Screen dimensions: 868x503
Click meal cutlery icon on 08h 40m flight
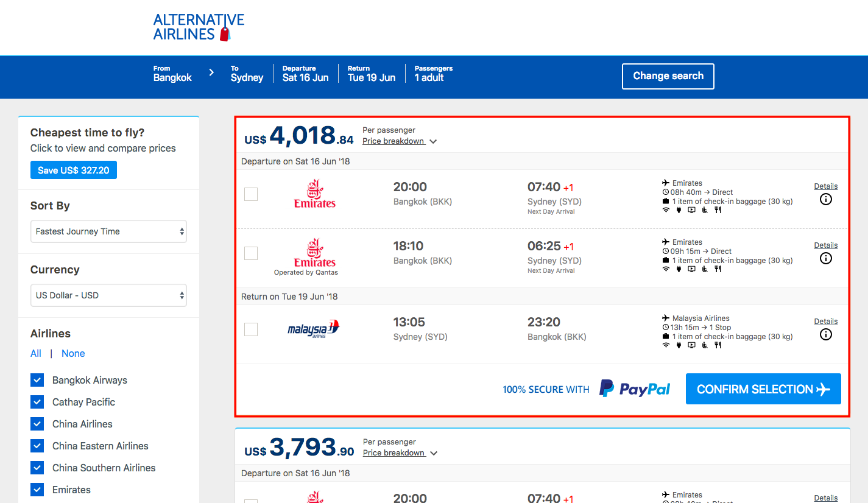click(718, 210)
